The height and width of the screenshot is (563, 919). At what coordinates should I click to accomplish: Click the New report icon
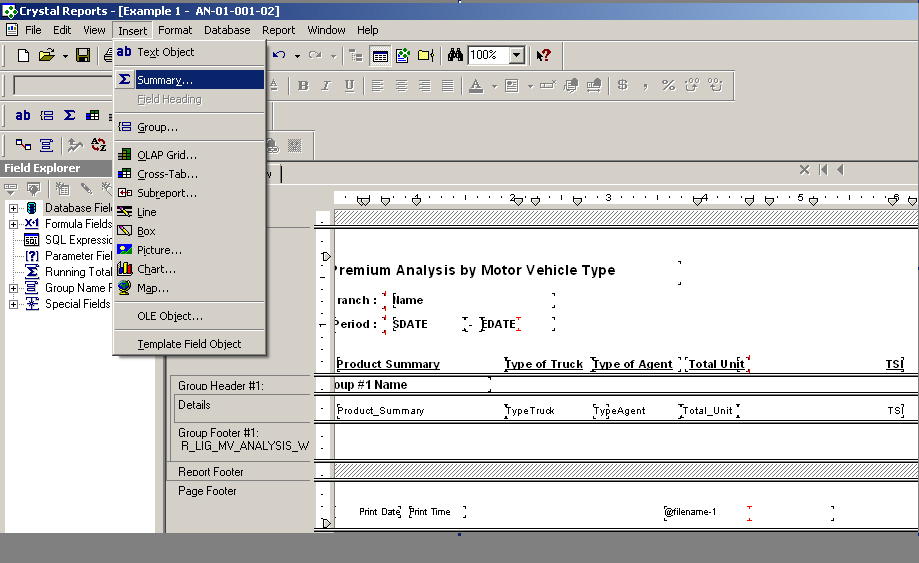pos(23,55)
